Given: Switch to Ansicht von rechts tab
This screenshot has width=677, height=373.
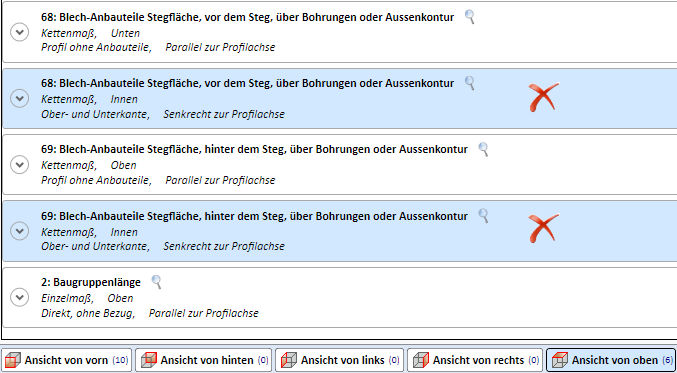Looking at the screenshot, I should pos(475,360).
